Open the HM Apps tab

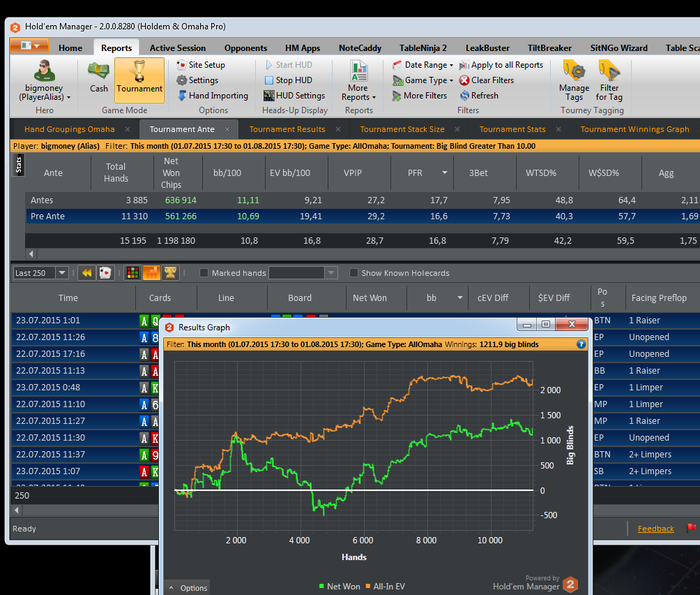[303, 48]
